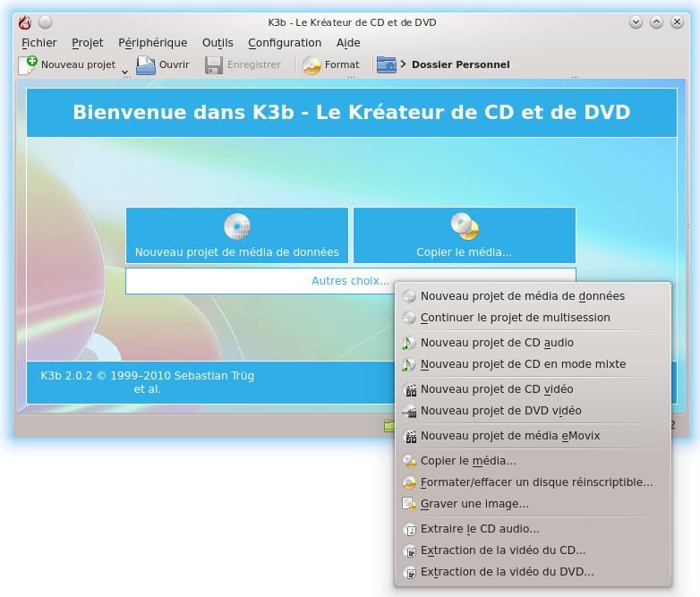
Task: Expand the Autres choix… option list
Action: click(350, 281)
